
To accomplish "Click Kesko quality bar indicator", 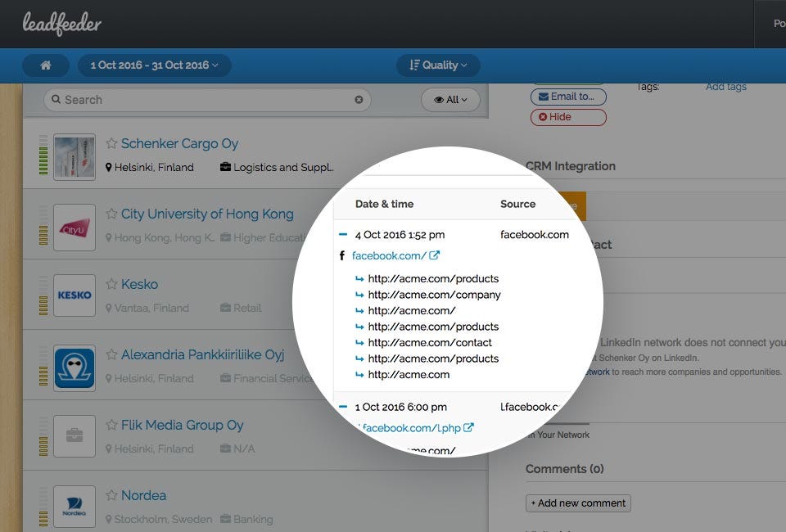I will (x=43, y=295).
